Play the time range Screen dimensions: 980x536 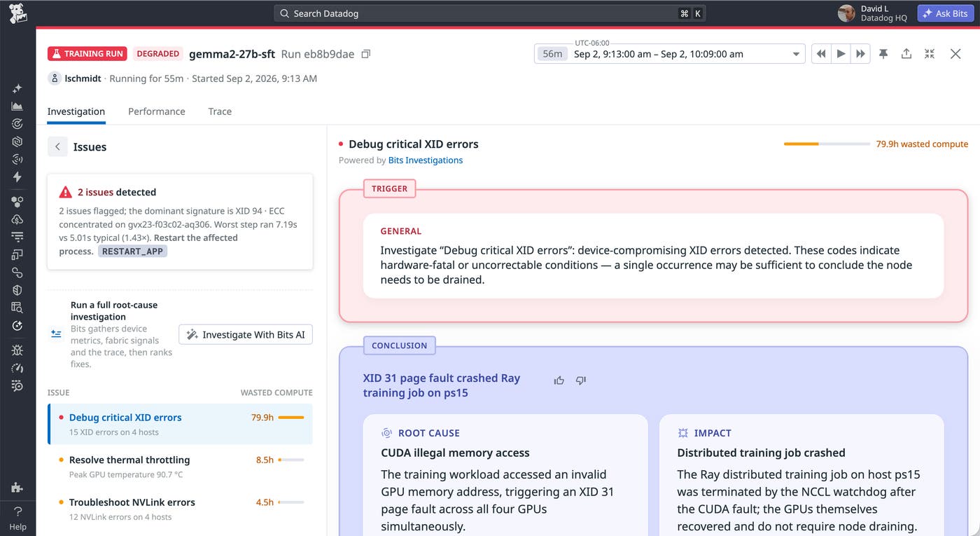point(841,54)
